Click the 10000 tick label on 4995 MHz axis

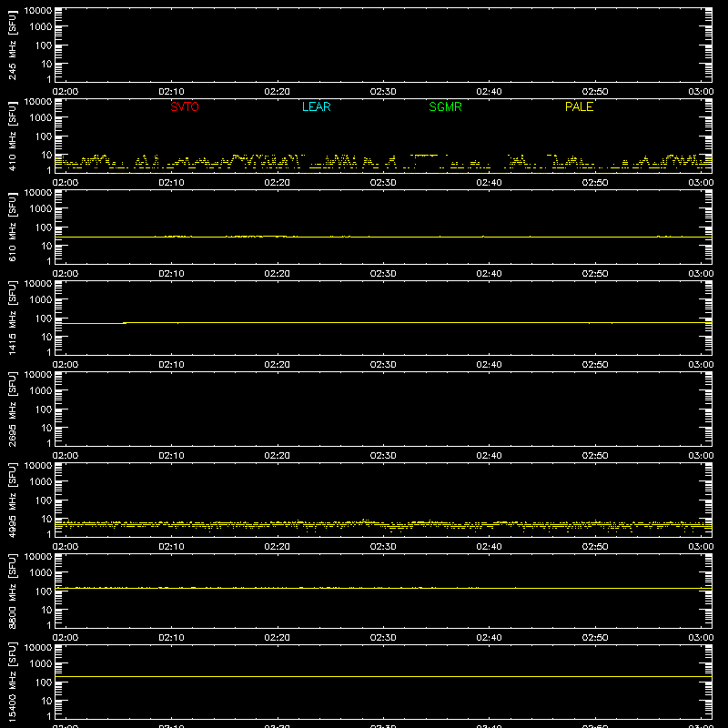(x=38, y=466)
